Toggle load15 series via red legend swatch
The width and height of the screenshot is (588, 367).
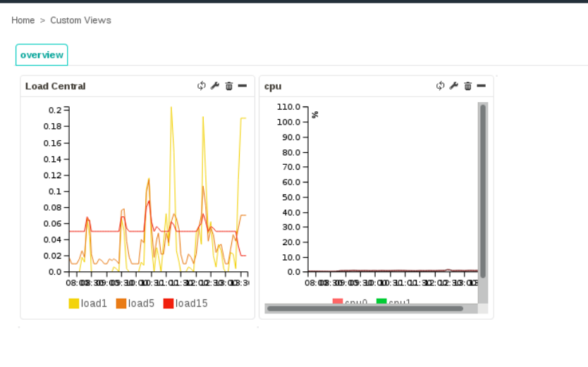[168, 304]
